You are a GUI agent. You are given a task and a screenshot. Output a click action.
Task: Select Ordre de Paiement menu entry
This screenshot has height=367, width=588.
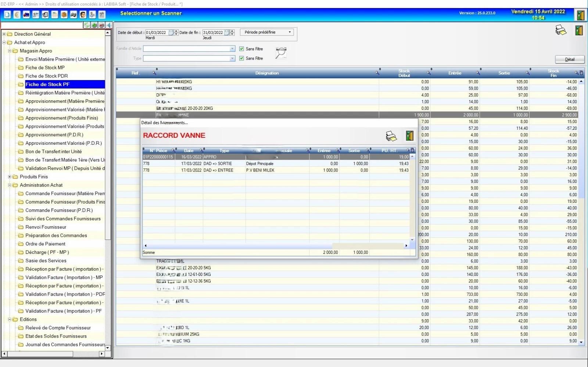point(45,244)
